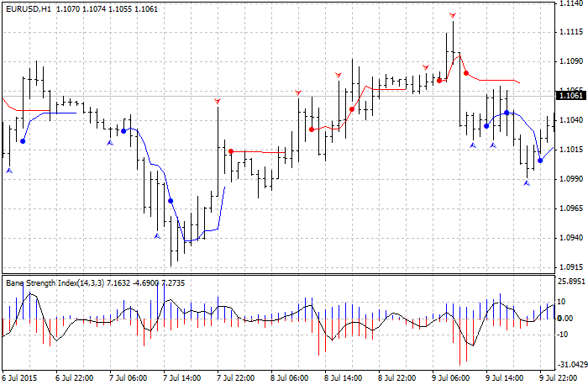Image resolution: width=588 pixels, height=385 pixels.
Task: Click the -31.0429 value on the indicator scale
Action: [x=571, y=364]
